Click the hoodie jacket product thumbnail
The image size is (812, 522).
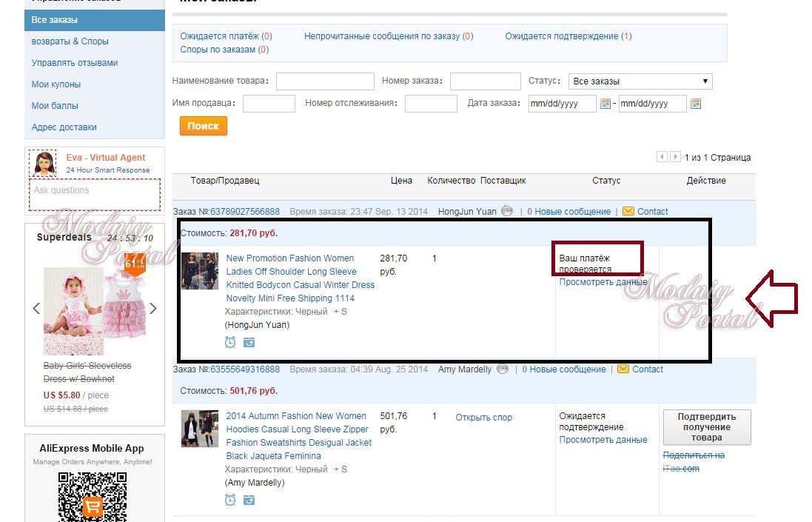coord(200,428)
